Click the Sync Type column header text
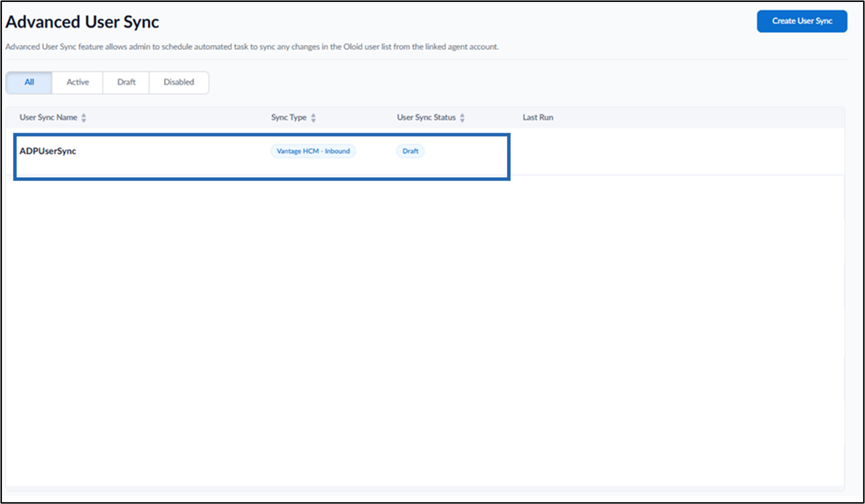This screenshot has height=504, width=865. (288, 117)
